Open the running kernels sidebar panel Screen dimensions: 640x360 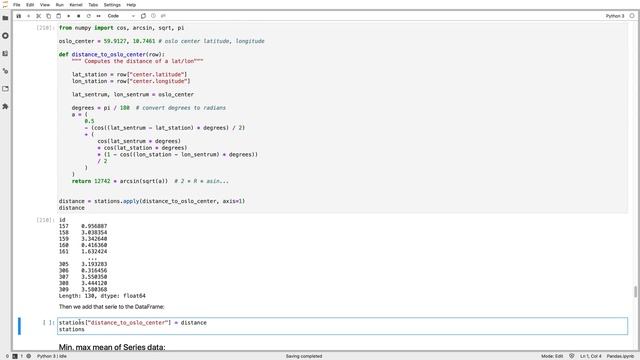pyautogui.click(x=5, y=36)
